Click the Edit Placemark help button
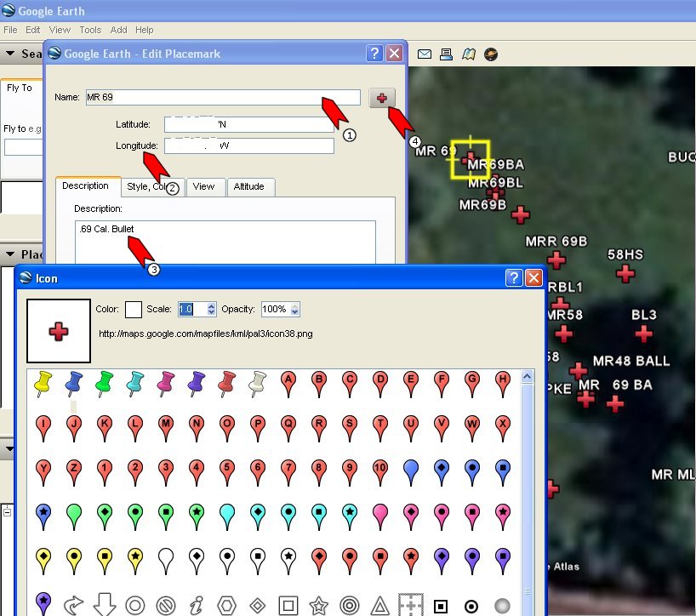 (374, 54)
